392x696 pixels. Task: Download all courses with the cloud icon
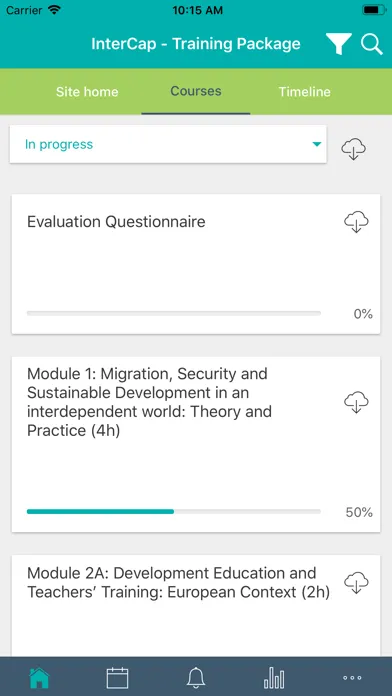click(x=353, y=148)
